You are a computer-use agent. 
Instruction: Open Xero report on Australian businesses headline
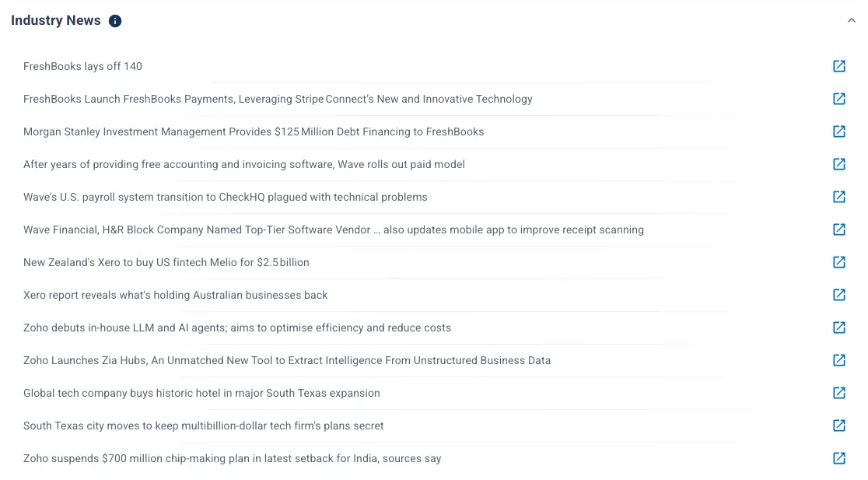click(x=175, y=295)
